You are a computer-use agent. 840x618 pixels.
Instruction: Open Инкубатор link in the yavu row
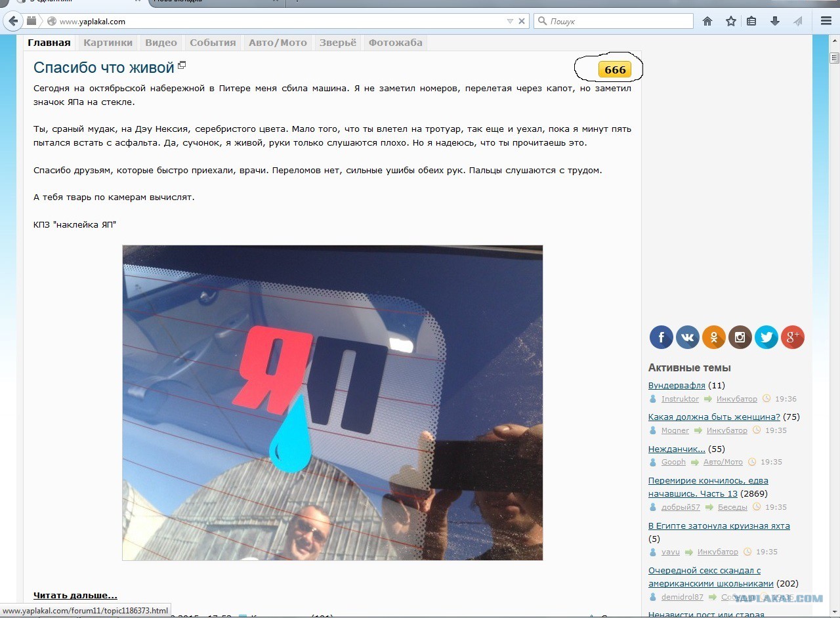[x=717, y=552]
